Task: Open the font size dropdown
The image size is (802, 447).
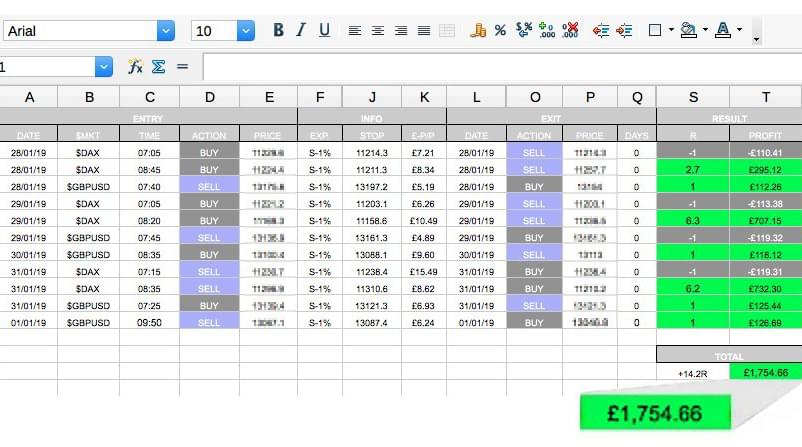Action: tap(246, 31)
